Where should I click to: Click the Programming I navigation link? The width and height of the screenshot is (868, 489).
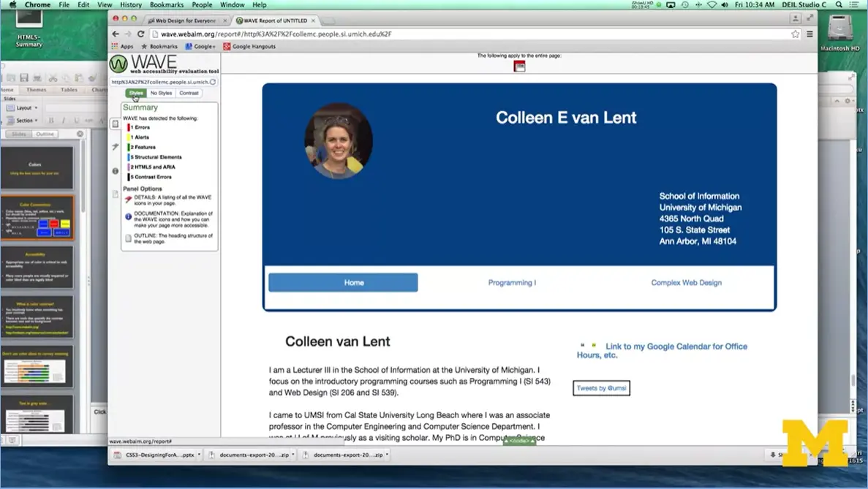pyautogui.click(x=512, y=282)
